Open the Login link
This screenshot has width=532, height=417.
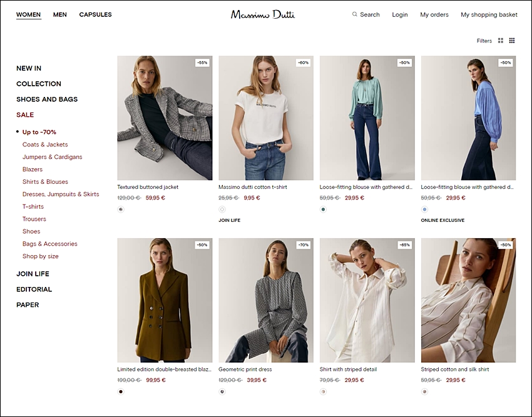click(x=400, y=14)
